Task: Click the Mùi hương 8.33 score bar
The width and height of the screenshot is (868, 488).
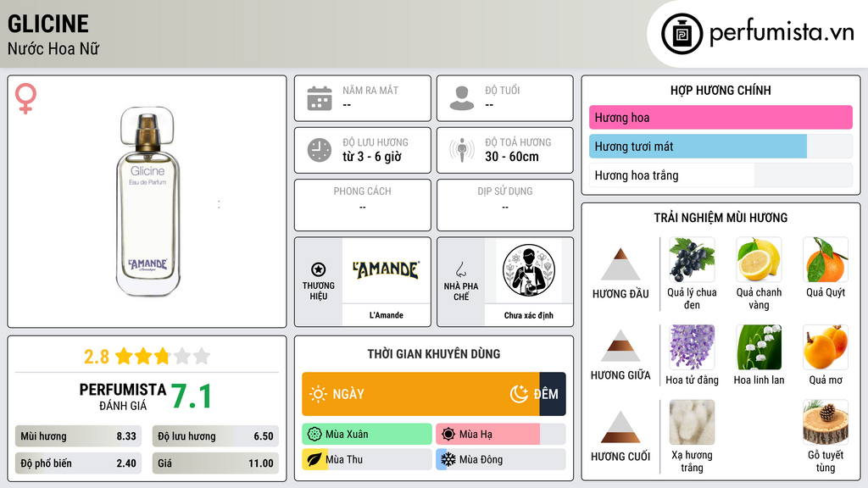Action: point(79,436)
